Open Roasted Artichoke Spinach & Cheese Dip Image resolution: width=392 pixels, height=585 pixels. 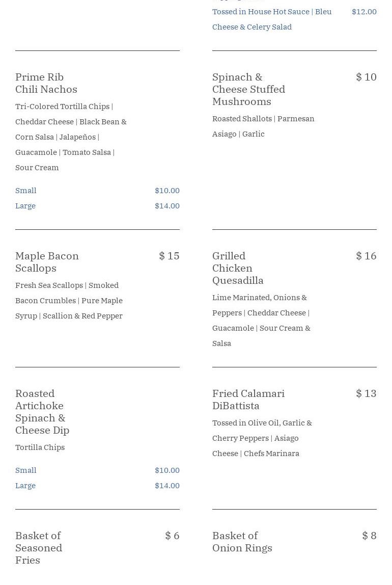click(42, 412)
